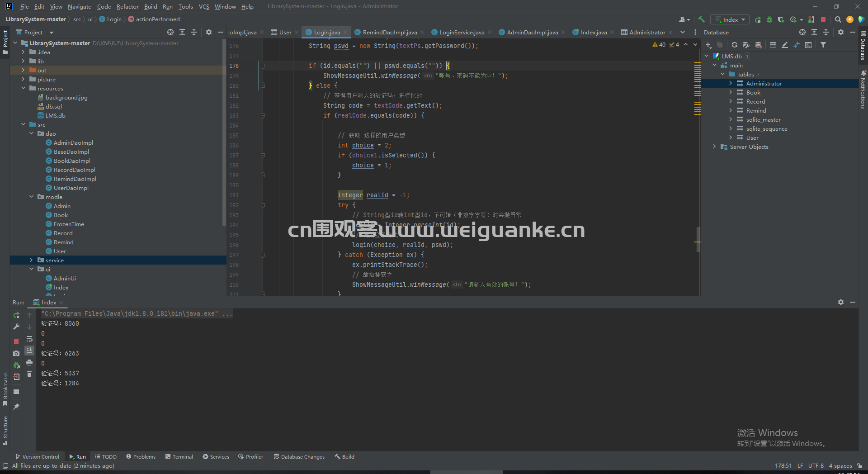Expand the service package in Project tree
The height and width of the screenshot is (474, 868).
31,260
